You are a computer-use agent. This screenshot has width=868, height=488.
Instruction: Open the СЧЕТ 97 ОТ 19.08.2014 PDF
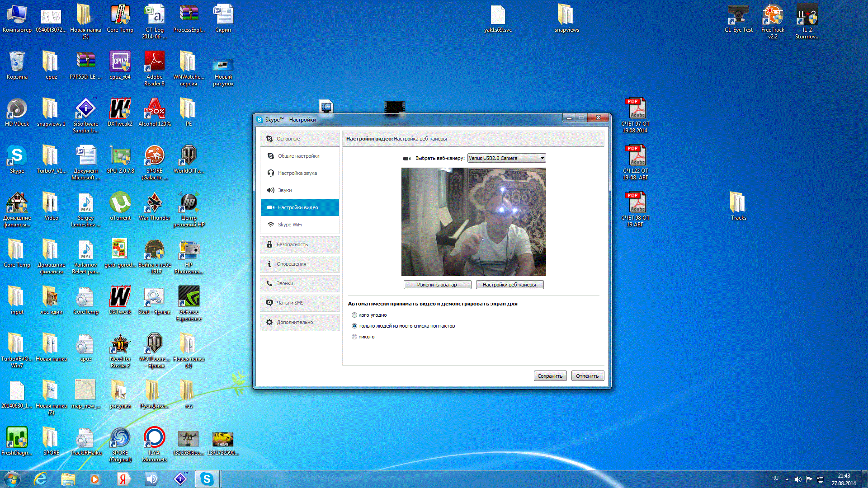click(x=635, y=116)
